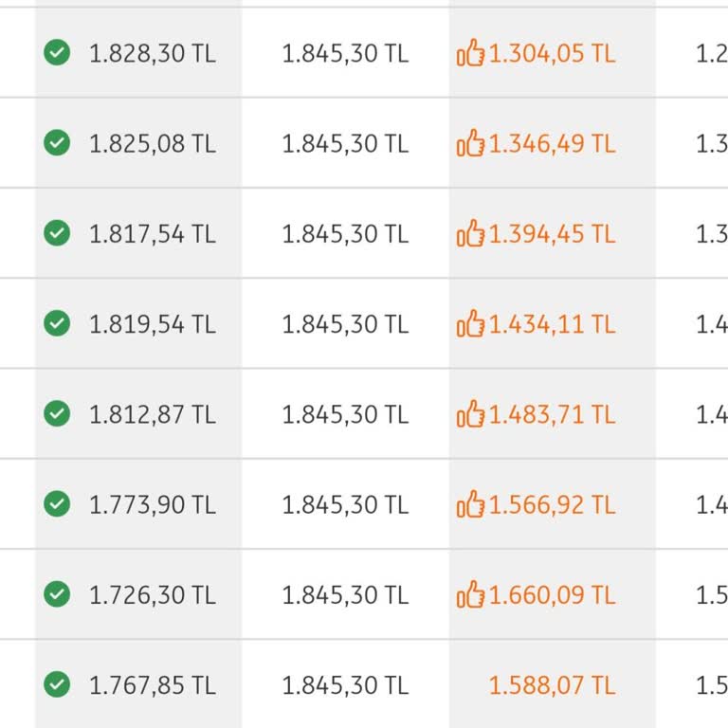Click green checkmark beside 1.773,90 TL
Viewport: 728px width, 728px height.
coord(57,504)
